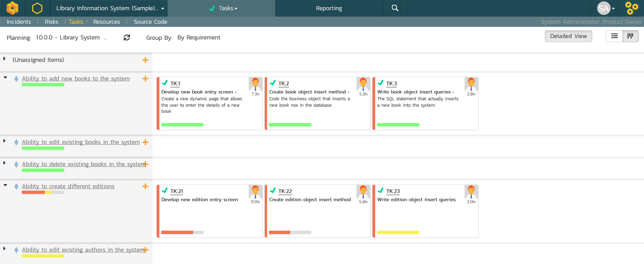This screenshot has width=644, height=264.
Task: Go to the Incidents tab
Action: point(19,22)
